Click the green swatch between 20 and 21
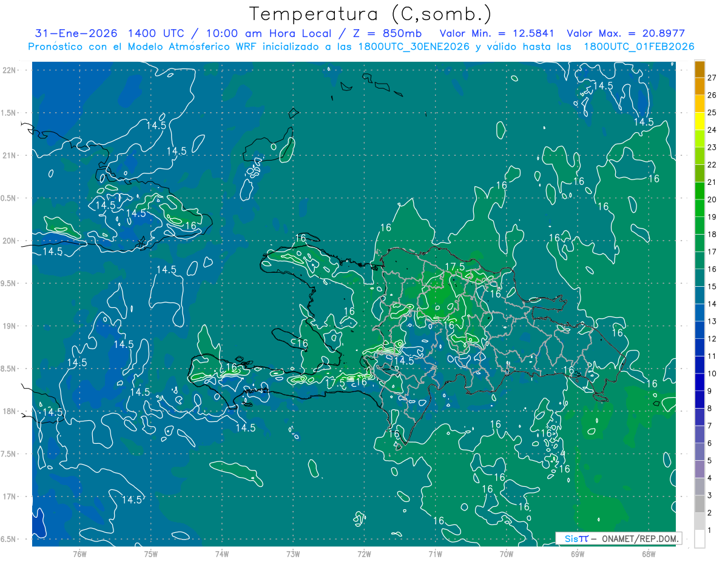This screenshot has width=728, height=562. (700, 190)
